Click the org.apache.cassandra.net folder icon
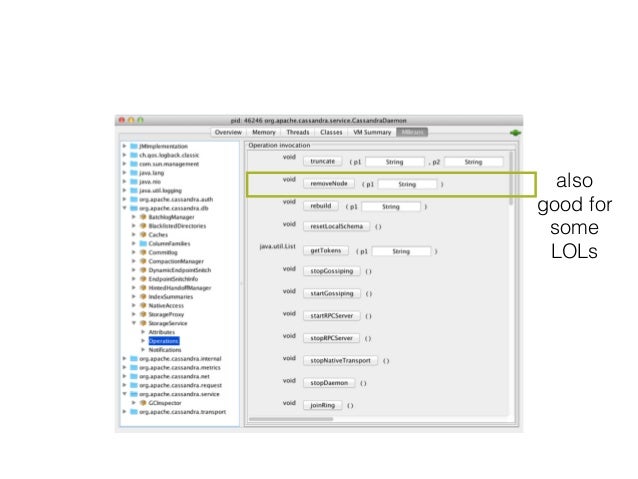638x479 pixels. (x=133, y=376)
